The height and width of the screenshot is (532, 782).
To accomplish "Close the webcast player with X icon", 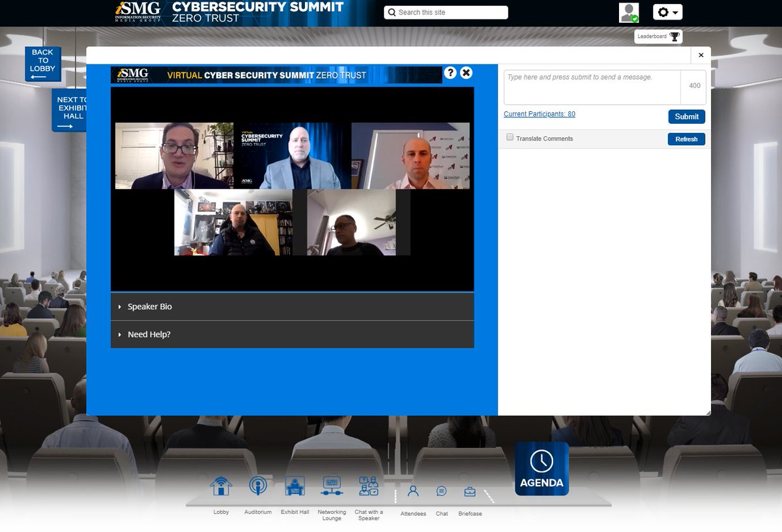I will tap(466, 73).
